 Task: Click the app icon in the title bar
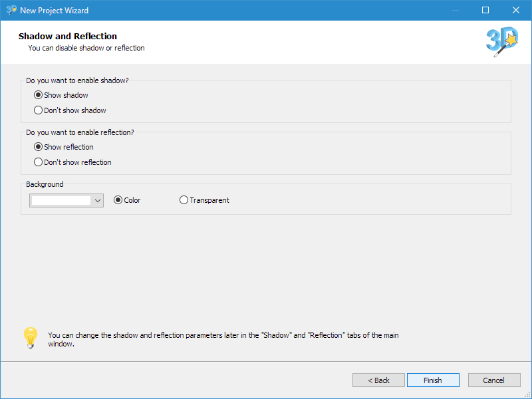(x=11, y=10)
